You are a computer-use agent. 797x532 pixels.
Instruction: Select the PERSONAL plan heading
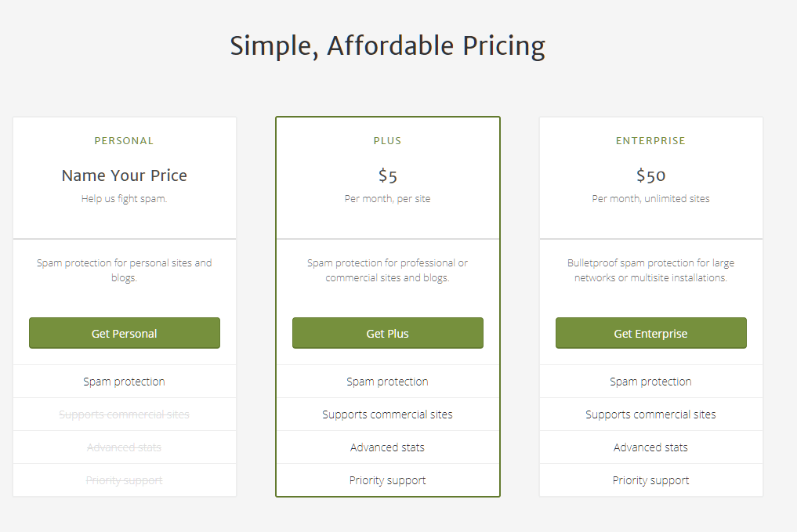click(124, 141)
